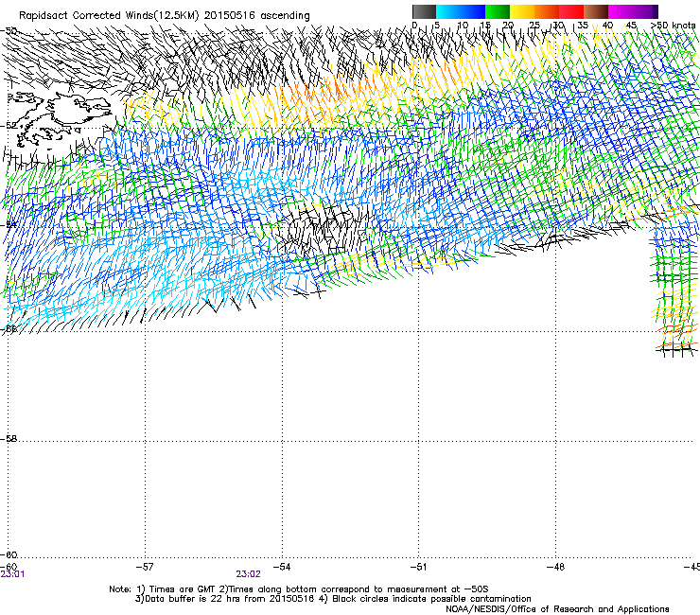Click the orange 25-30 knots legend swatch
The width and height of the screenshot is (700, 615).
point(547,11)
